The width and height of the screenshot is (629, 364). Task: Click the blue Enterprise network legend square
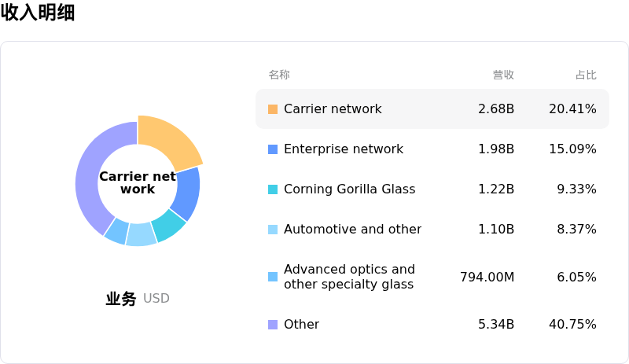click(x=273, y=149)
